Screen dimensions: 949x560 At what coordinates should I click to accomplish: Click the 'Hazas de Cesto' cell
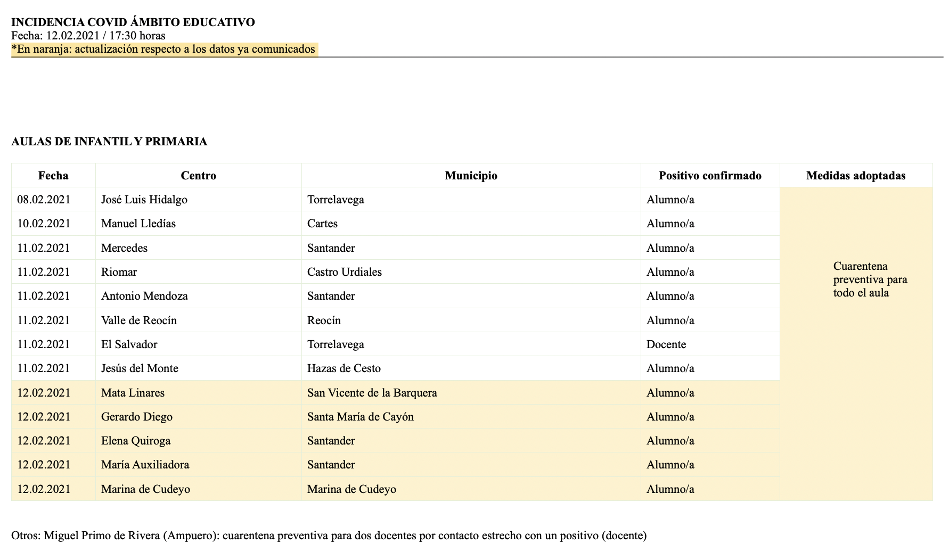point(344,368)
